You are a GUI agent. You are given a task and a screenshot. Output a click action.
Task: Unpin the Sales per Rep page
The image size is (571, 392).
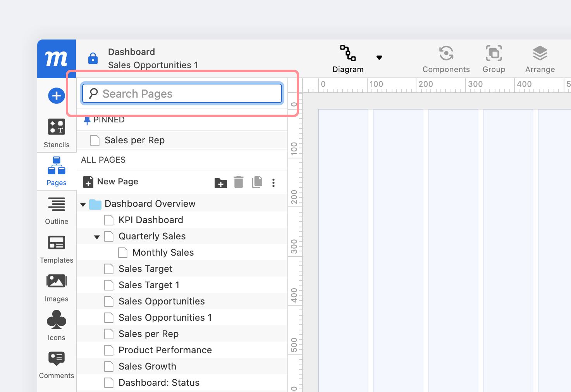point(88,120)
